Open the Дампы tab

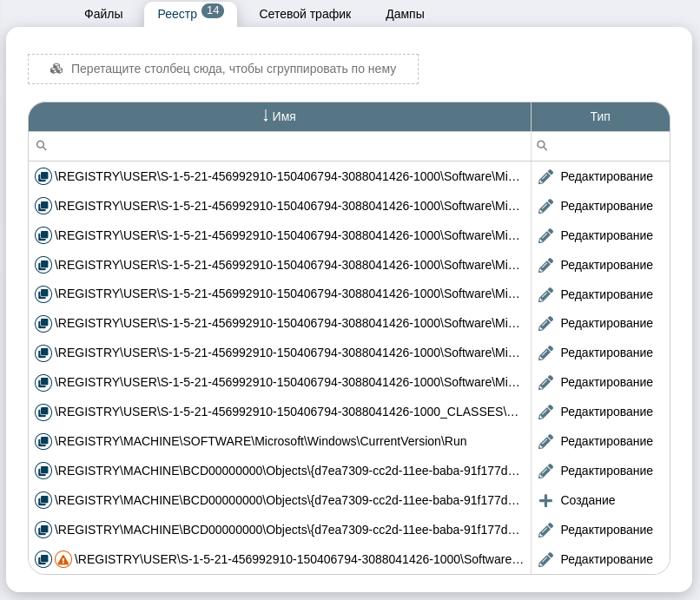point(405,14)
